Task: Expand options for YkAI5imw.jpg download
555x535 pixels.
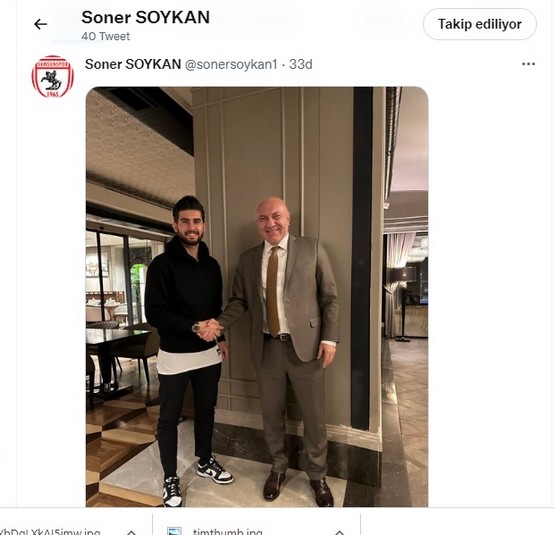Action: pyautogui.click(x=131, y=532)
